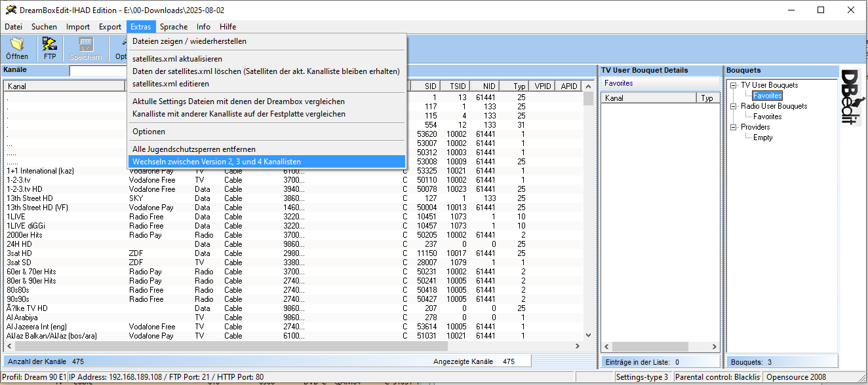
Task: Select the 80er & 90er Hits channel
Action: 293,281
